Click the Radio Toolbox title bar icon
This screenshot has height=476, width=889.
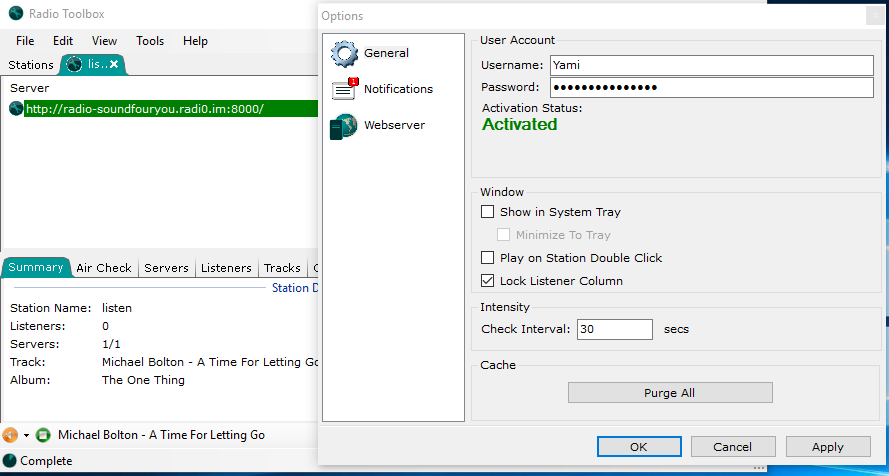16,14
